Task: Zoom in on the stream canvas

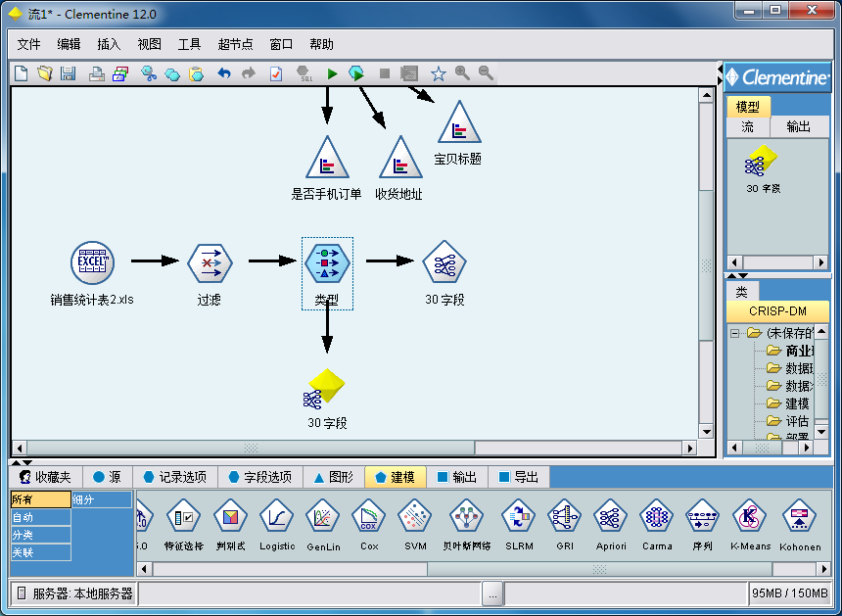Action: click(462, 73)
